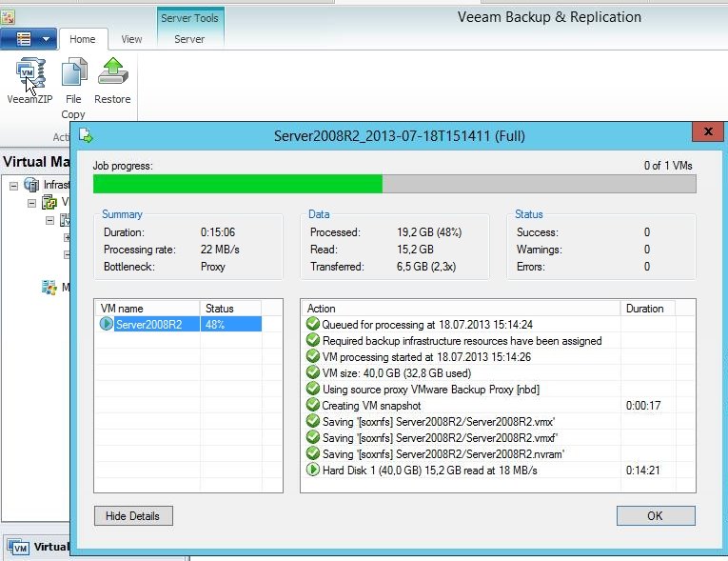Click success icon for Required backup infrastructure

click(x=313, y=340)
